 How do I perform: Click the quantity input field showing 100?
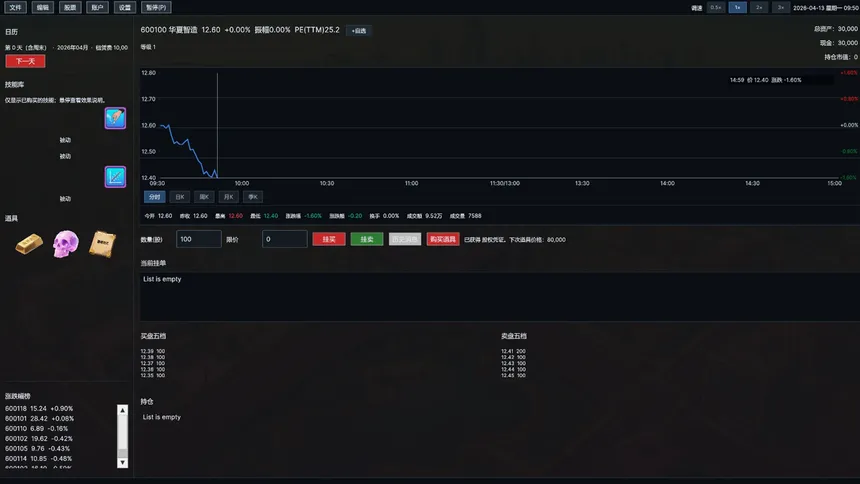point(199,239)
